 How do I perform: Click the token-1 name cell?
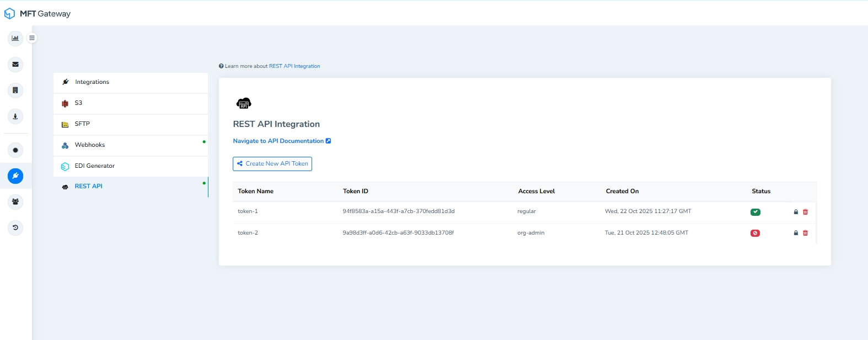[x=248, y=211]
